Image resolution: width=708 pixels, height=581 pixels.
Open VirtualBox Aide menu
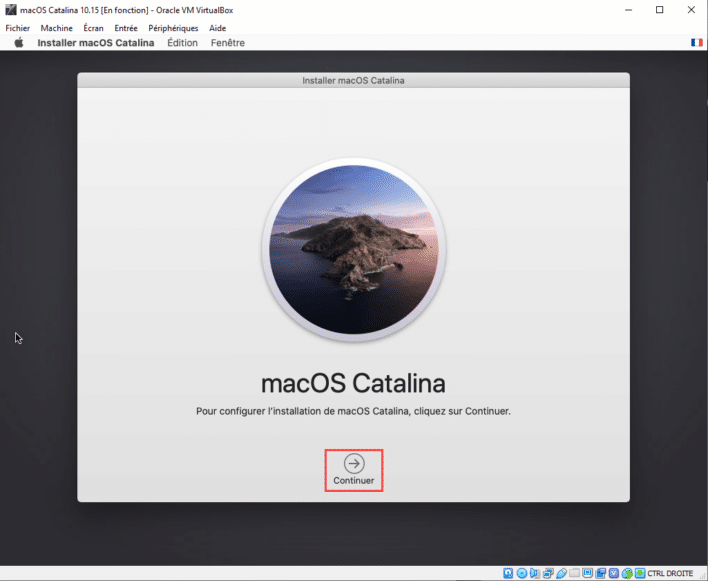(x=217, y=28)
